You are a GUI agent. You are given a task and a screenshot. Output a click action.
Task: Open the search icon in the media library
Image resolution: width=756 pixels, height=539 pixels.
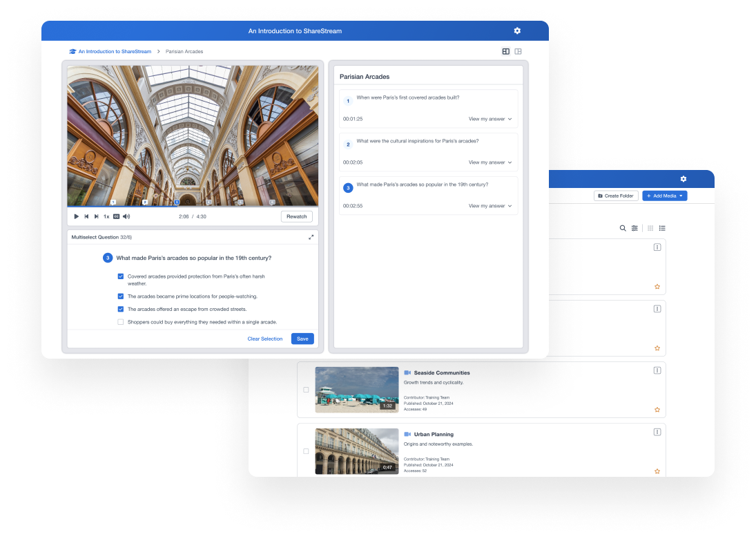click(x=623, y=228)
